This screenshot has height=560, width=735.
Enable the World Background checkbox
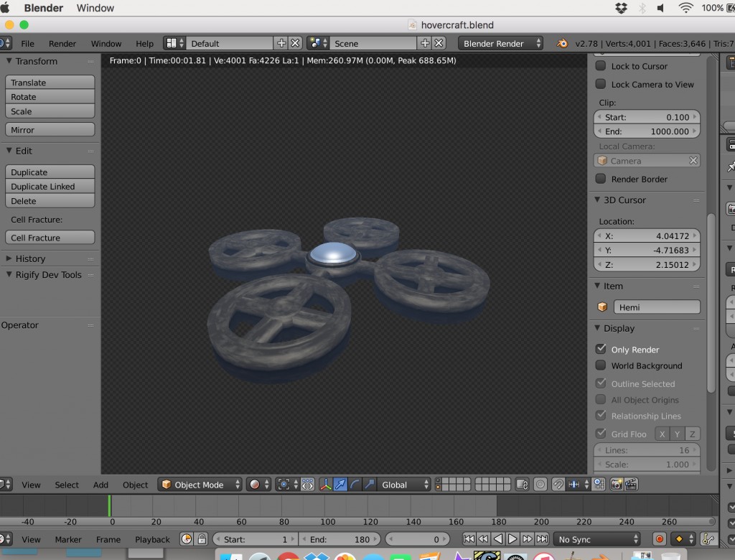[600, 365]
